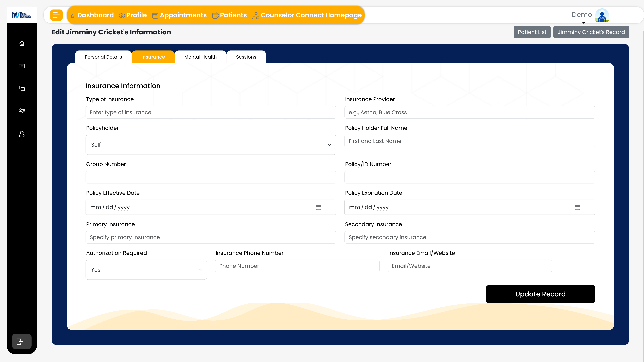Click the Insurance Information heading
Screen dimensions: 644x362
point(123,86)
